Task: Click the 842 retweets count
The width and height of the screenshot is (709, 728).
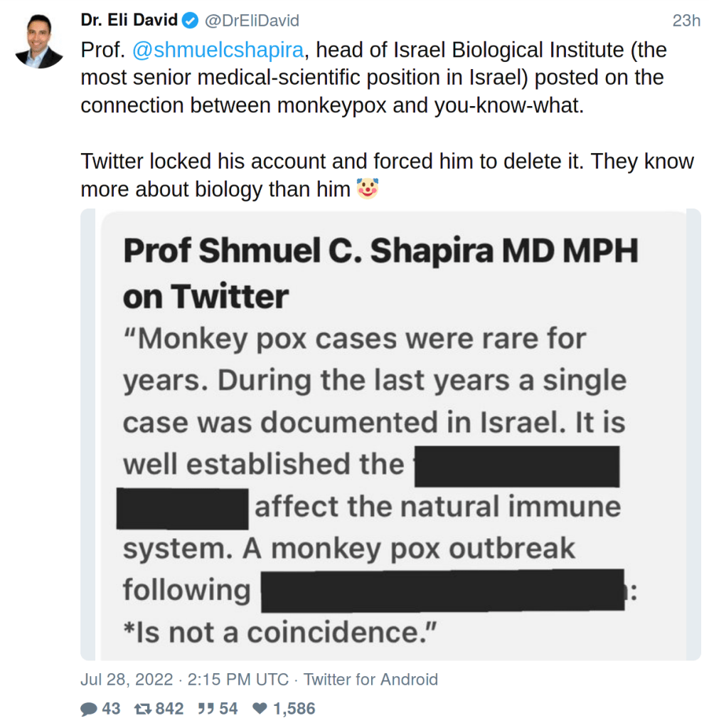Action: pyautogui.click(x=169, y=709)
